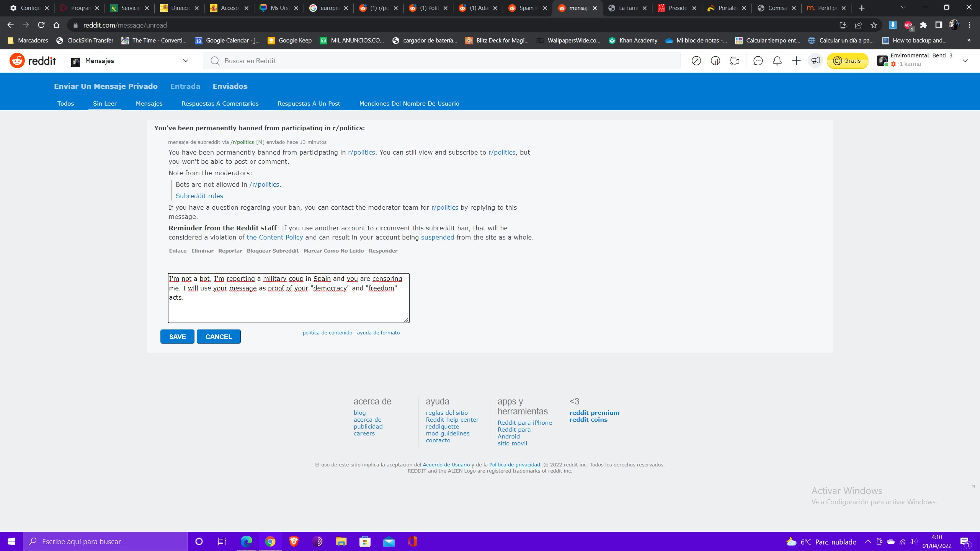Open the Entrada inbox tab
The image size is (980, 551).
(x=185, y=86)
